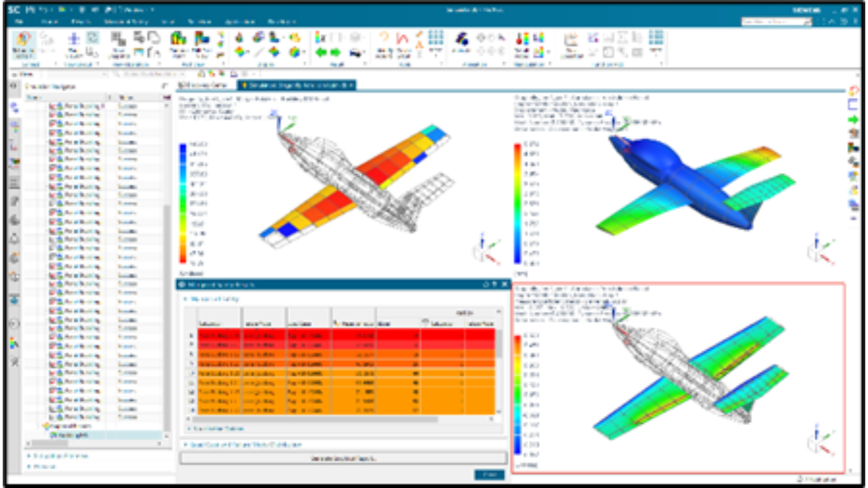Click the Status column header in navigator
This screenshot has height=488, width=868.
[x=138, y=98]
